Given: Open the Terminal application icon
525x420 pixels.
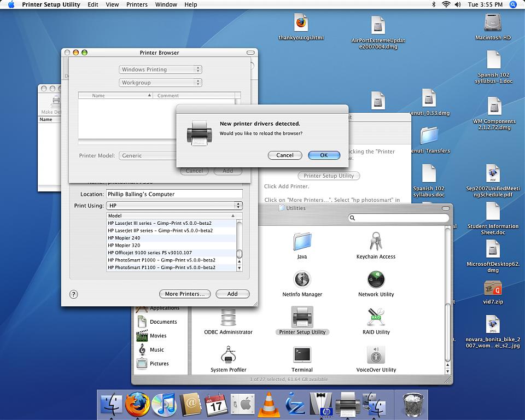Looking at the screenshot, I should [x=302, y=355].
